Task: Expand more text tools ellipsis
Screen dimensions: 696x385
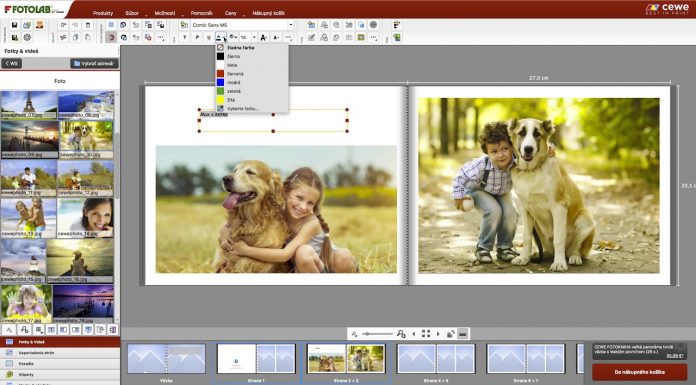Action: tap(288, 38)
